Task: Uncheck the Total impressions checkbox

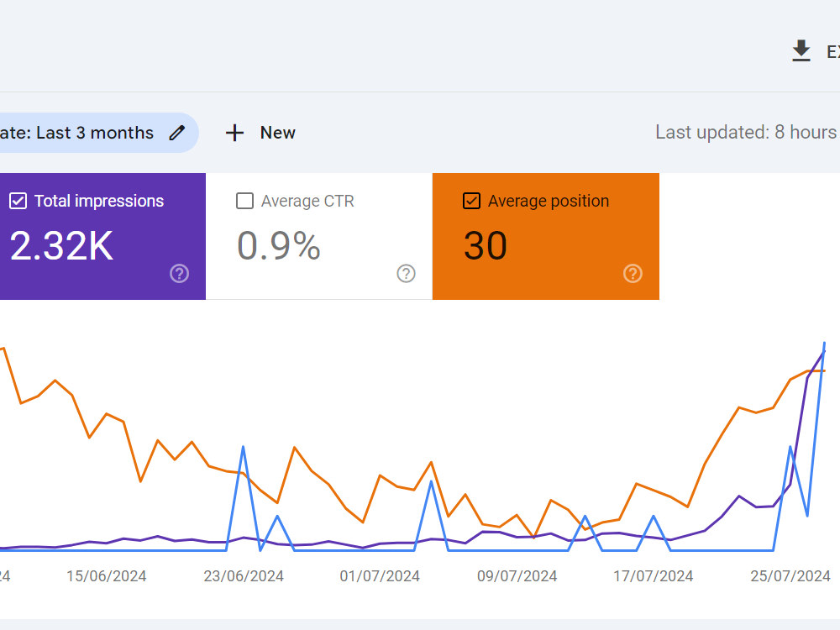Action: (x=18, y=201)
